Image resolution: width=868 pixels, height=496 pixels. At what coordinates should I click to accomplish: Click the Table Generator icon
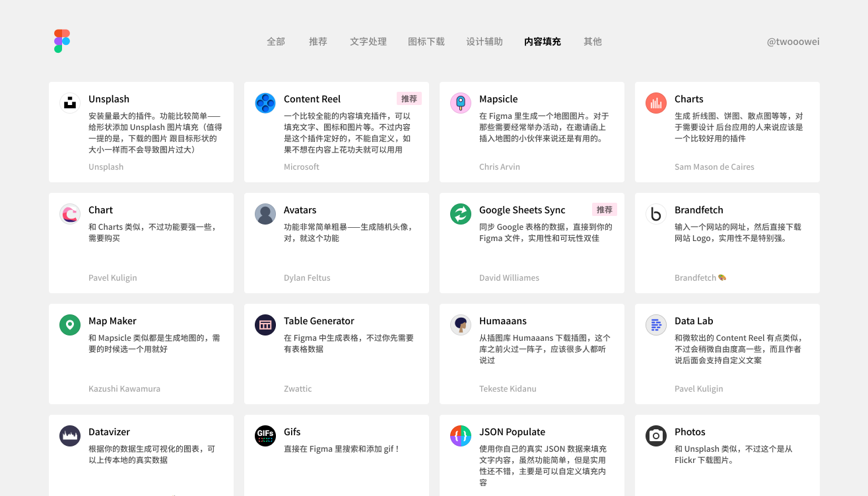pyautogui.click(x=265, y=325)
